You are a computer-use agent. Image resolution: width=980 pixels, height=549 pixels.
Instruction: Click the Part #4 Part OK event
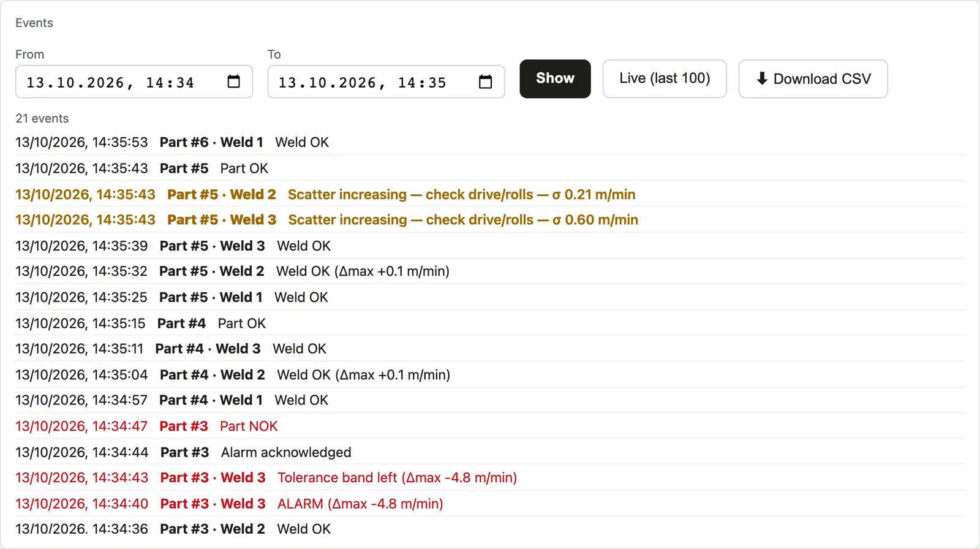(x=490, y=323)
